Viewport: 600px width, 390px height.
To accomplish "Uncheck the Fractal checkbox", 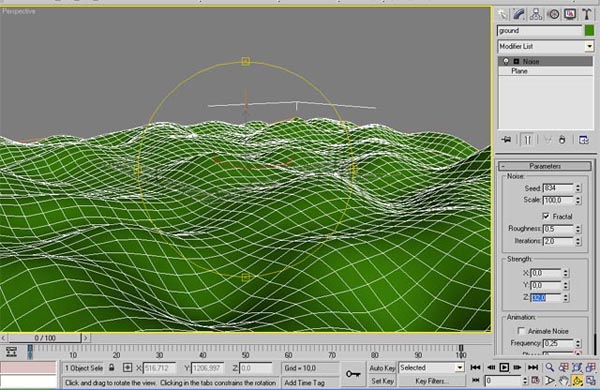I will point(546,216).
